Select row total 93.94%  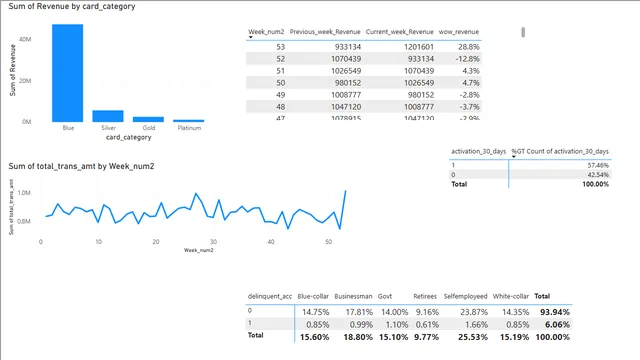point(555,312)
